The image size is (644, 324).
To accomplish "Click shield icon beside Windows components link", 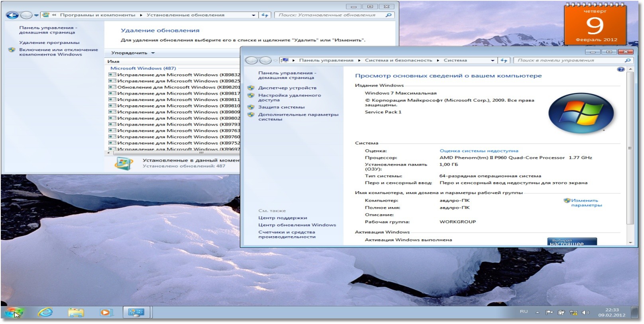I will click(12, 50).
